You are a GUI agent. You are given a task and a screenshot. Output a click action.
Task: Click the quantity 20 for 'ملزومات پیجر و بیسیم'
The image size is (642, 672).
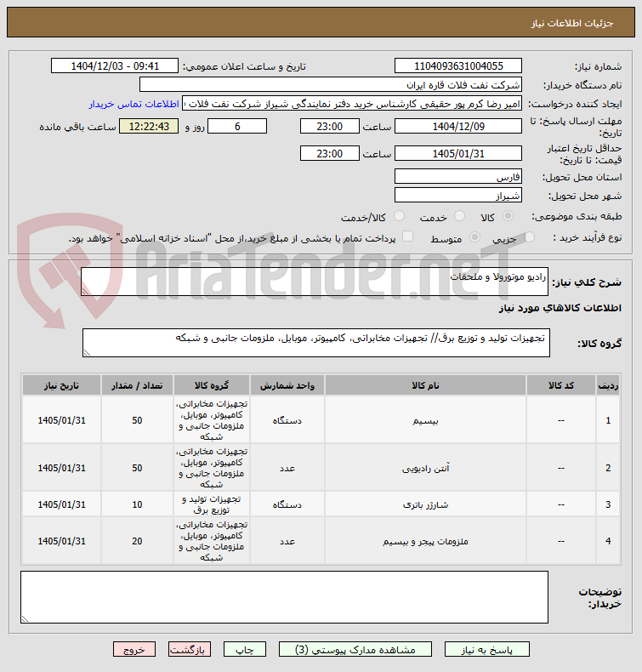pos(137,541)
